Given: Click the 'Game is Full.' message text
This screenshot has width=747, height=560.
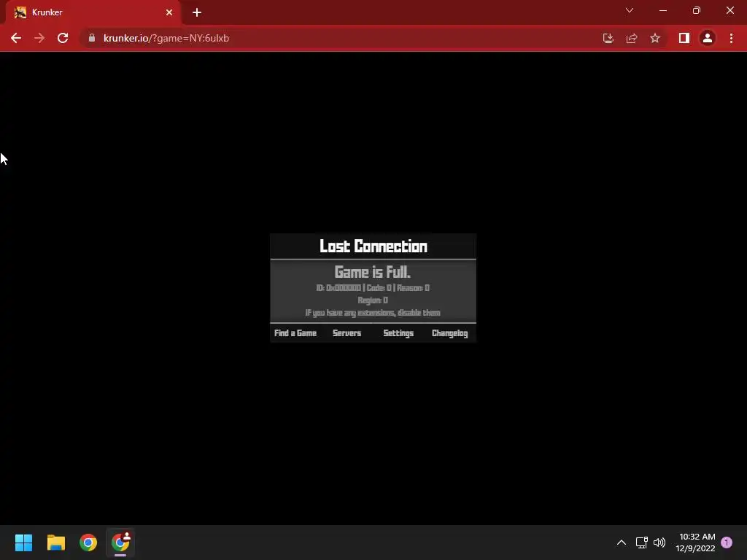Looking at the screenshot, I should [x=373, y=273].
